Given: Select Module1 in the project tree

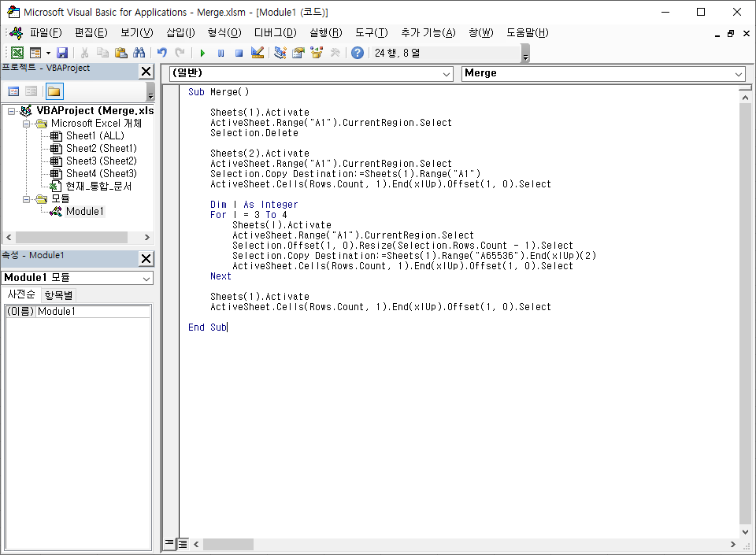Looking at the screenshot, I should click(85, 211).
